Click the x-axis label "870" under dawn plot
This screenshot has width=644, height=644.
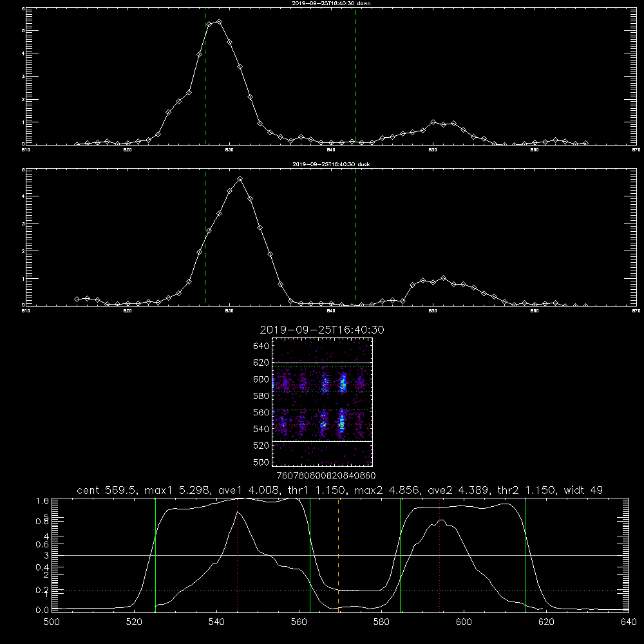click(636, 150)
